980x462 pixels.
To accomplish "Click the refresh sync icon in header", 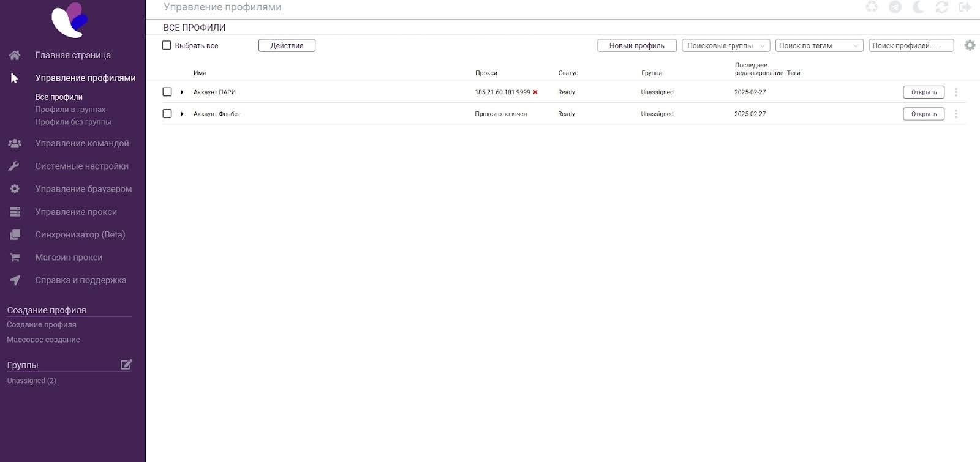I will coord(942,7).
